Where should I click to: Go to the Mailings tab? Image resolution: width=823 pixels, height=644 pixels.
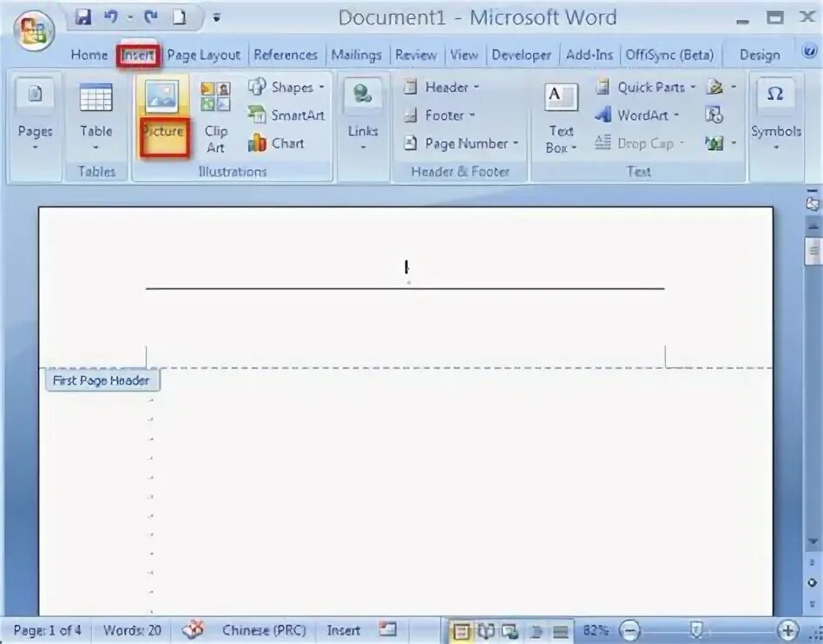pyautogui.click(x=356, y=55)
